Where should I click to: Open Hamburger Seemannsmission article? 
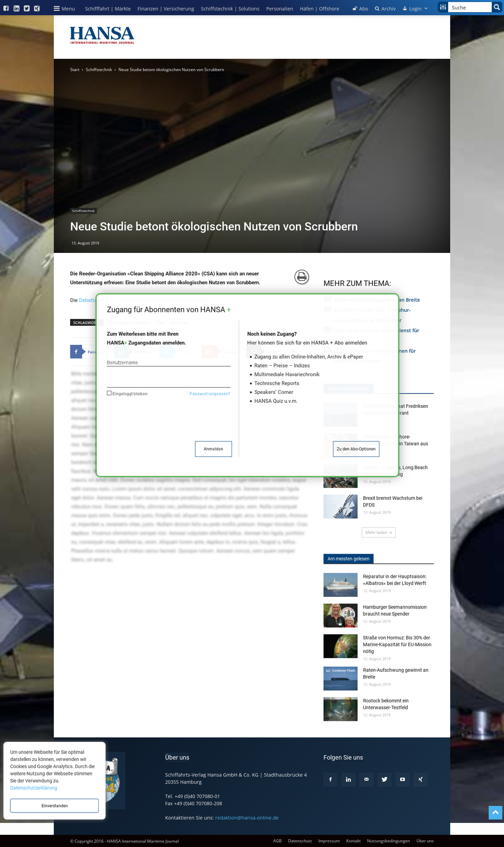[395, 610]
